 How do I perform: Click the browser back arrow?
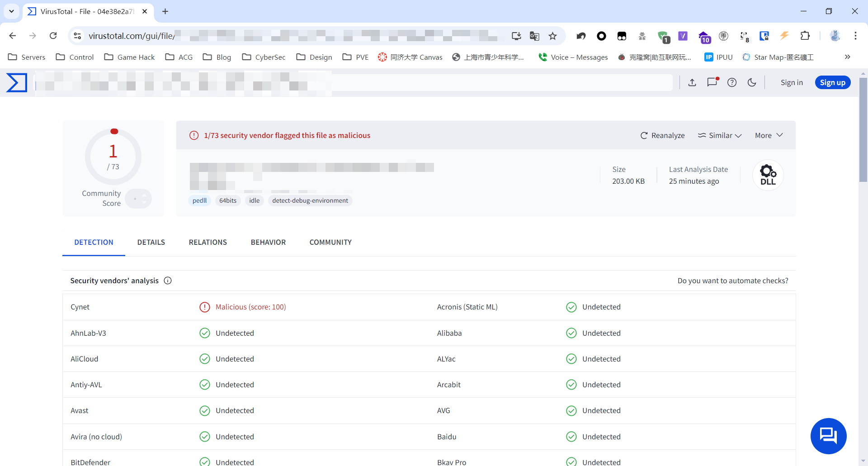[13, 36]
